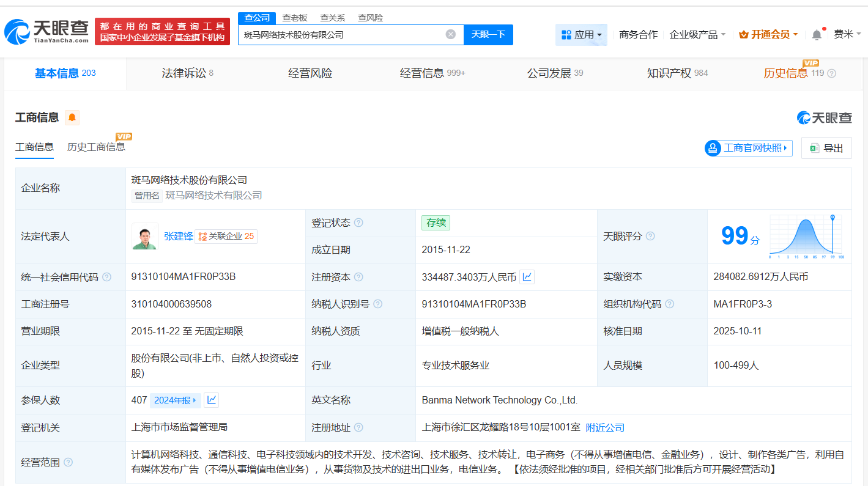Viewport: 868px width, 486px height.
Task: Click the help icon next to 历史信息
Action: [831, 73]
